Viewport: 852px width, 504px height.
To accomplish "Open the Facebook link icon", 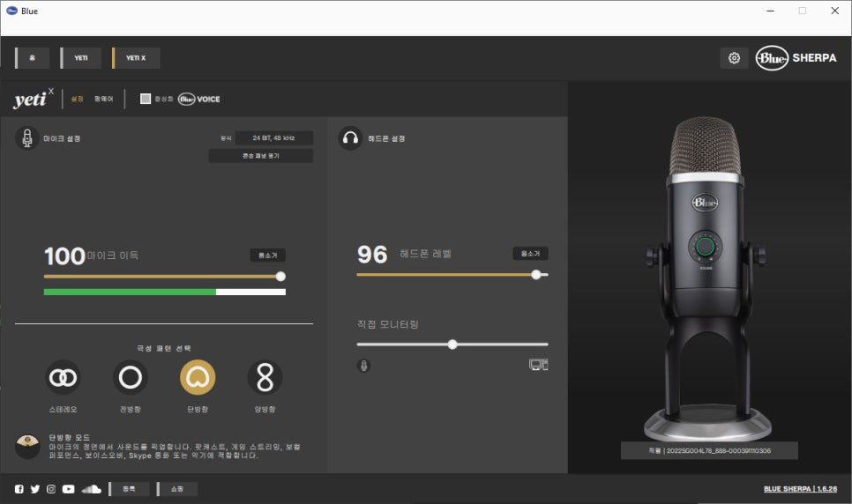I will pos(19,489).
